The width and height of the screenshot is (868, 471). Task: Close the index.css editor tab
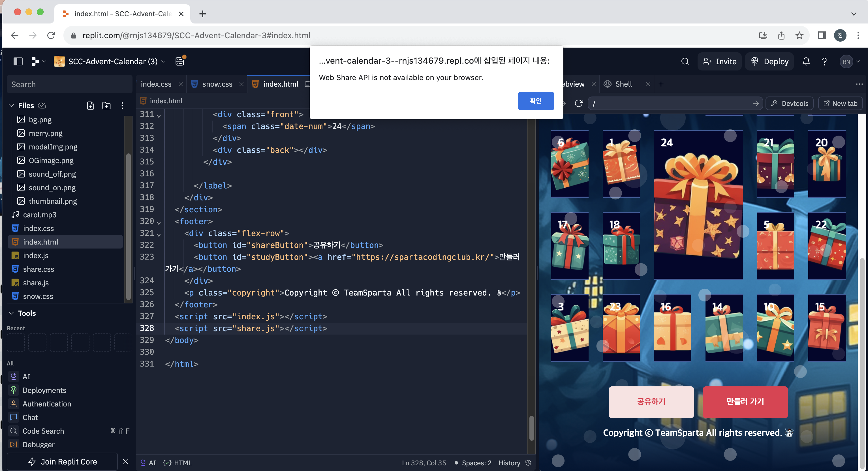coord(181,84)
